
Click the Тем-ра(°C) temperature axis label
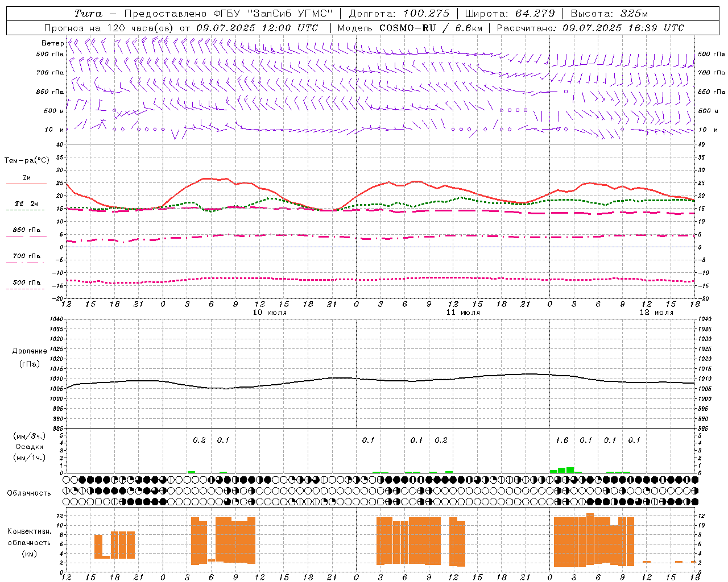coord(27,161)
